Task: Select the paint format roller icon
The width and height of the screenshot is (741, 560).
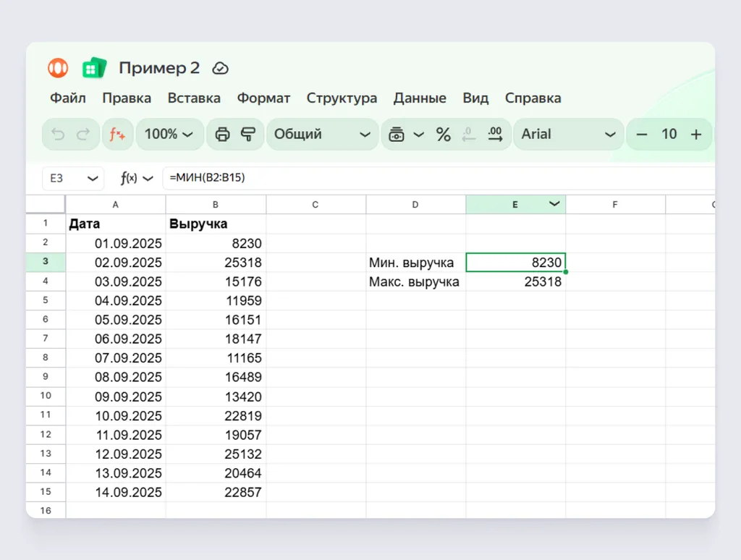Action: click(x=248, y=135)
